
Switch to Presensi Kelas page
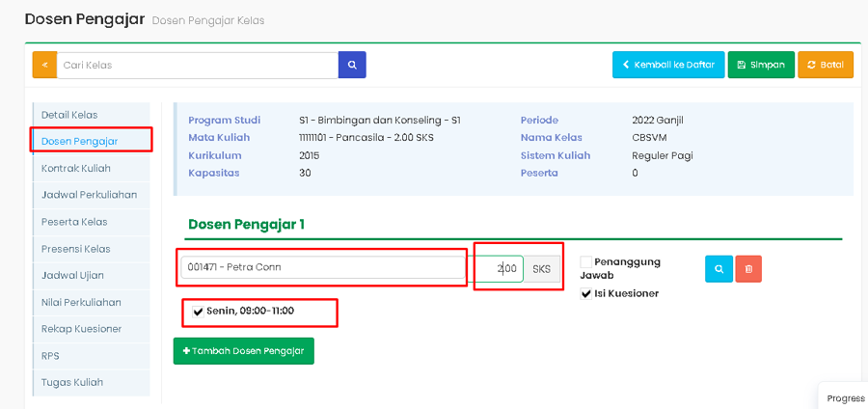75,249
